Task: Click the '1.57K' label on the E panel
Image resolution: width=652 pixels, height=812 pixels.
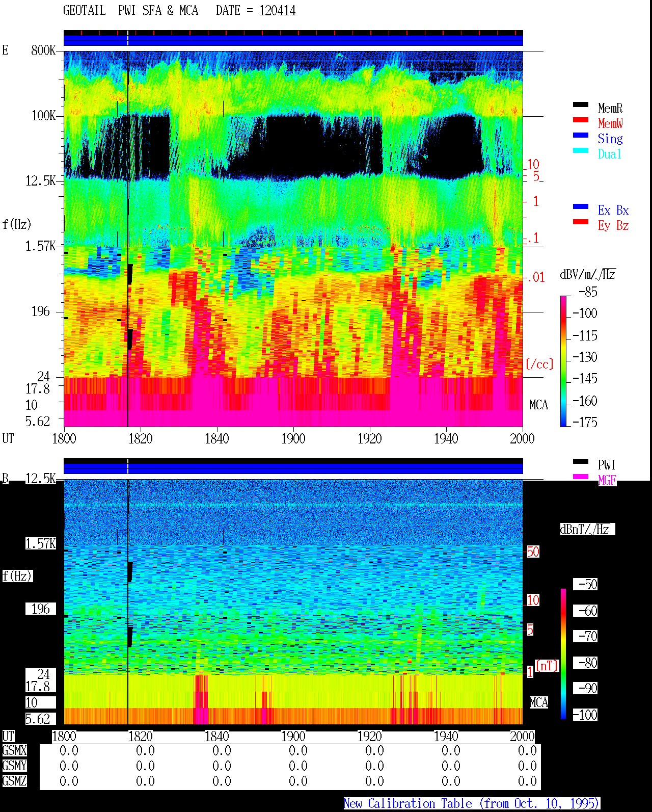Action: click(40, 246)
